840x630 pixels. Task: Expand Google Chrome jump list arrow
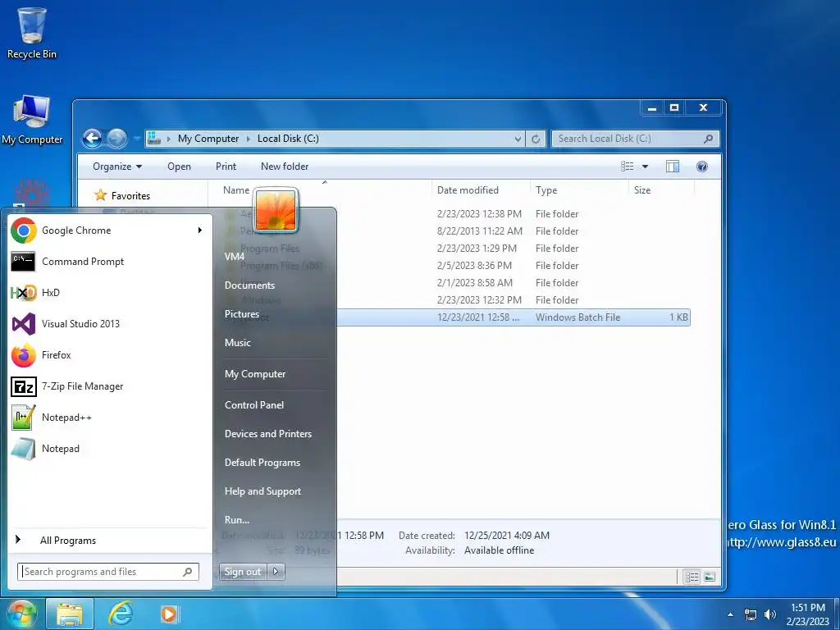(x=200, y=231)
